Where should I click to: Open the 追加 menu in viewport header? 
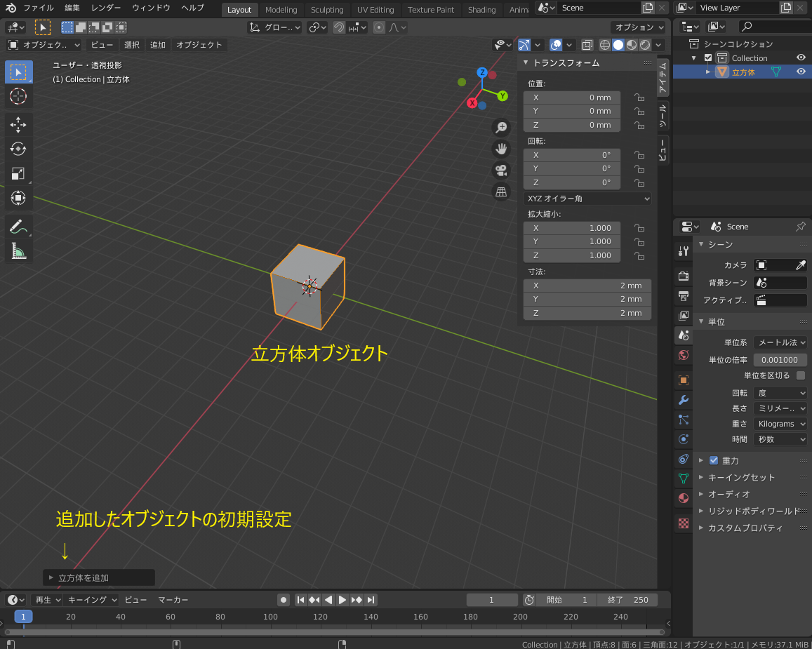(158, 45)
